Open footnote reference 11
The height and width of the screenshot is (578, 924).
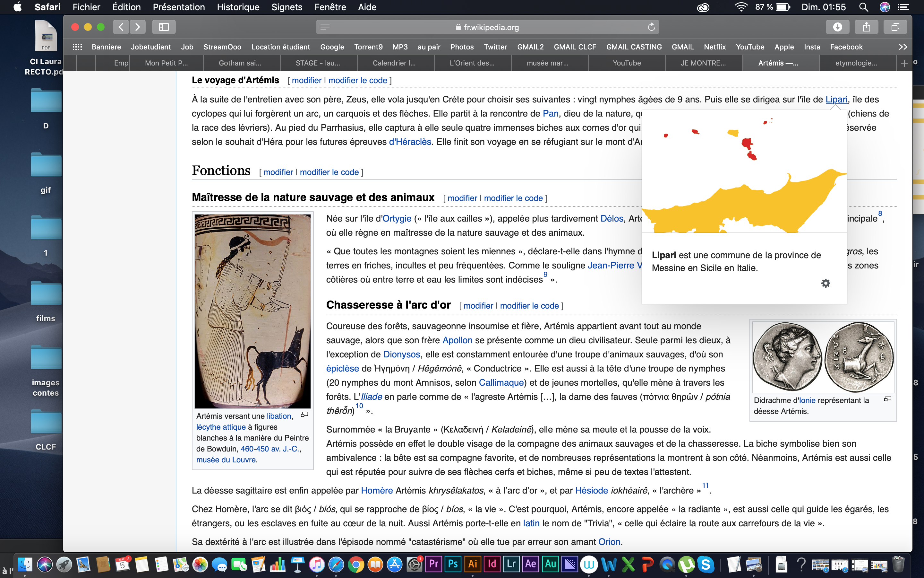click(705, 486)
